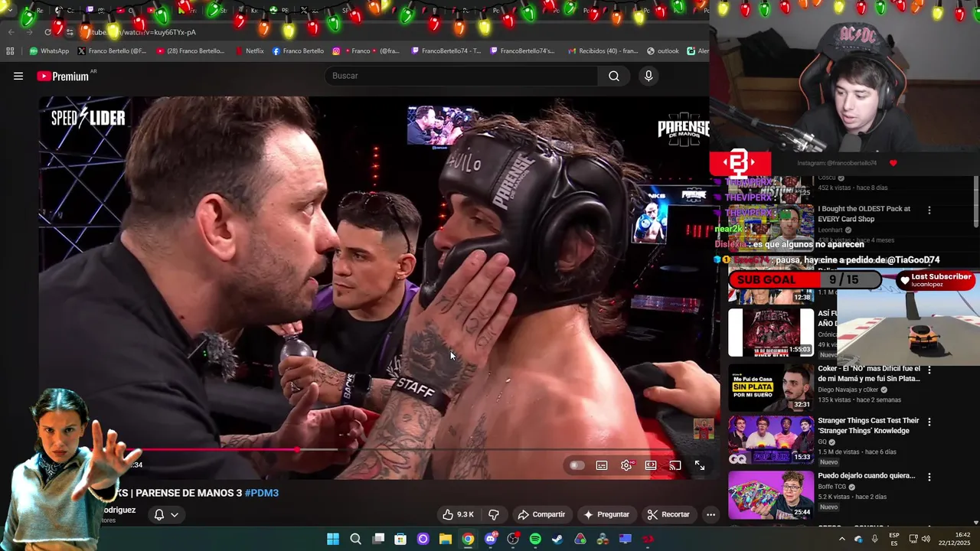Open the Recibidos (40) Gmail bookmark
Image resolution: width=980 pixels, height=551 pixels.
(x=603, y=51)
